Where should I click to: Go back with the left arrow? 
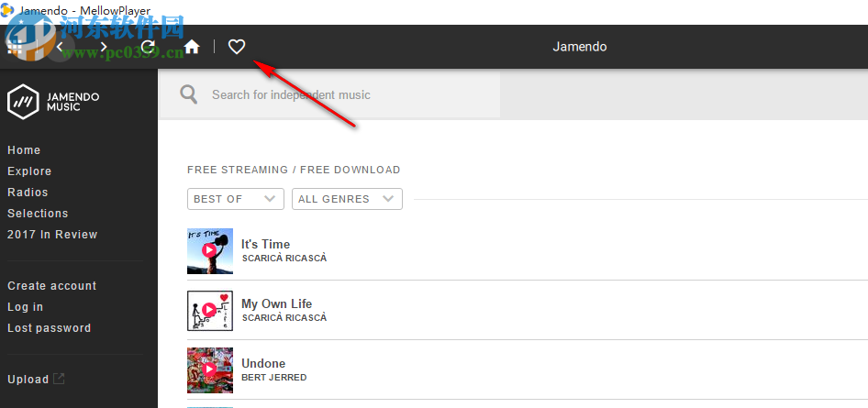point(60,47)
